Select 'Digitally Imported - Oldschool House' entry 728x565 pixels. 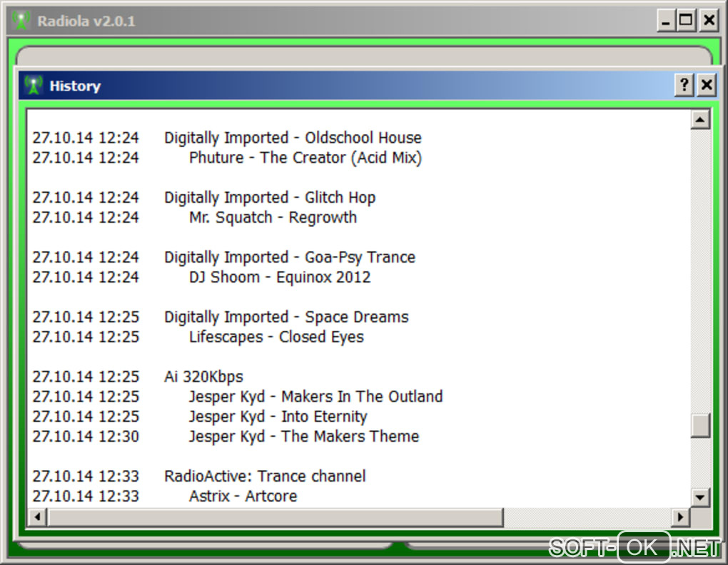pyautogui.click(x=293, y=138)
